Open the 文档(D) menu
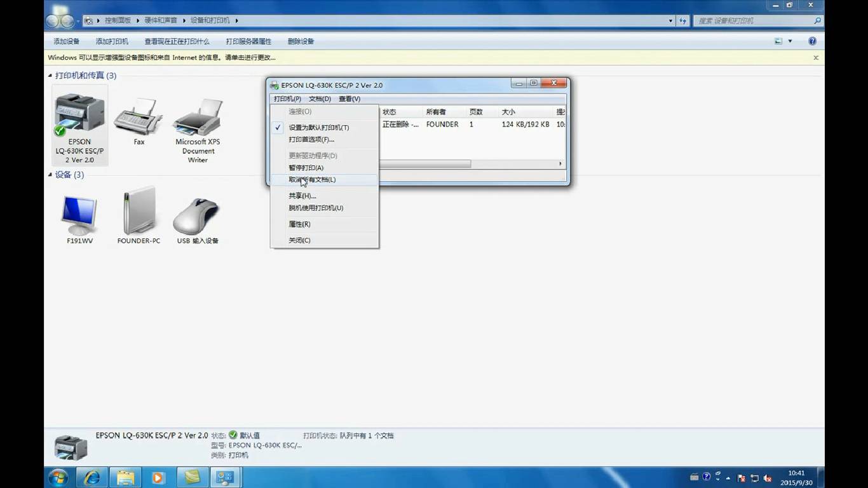 click(x=320, y=98)
